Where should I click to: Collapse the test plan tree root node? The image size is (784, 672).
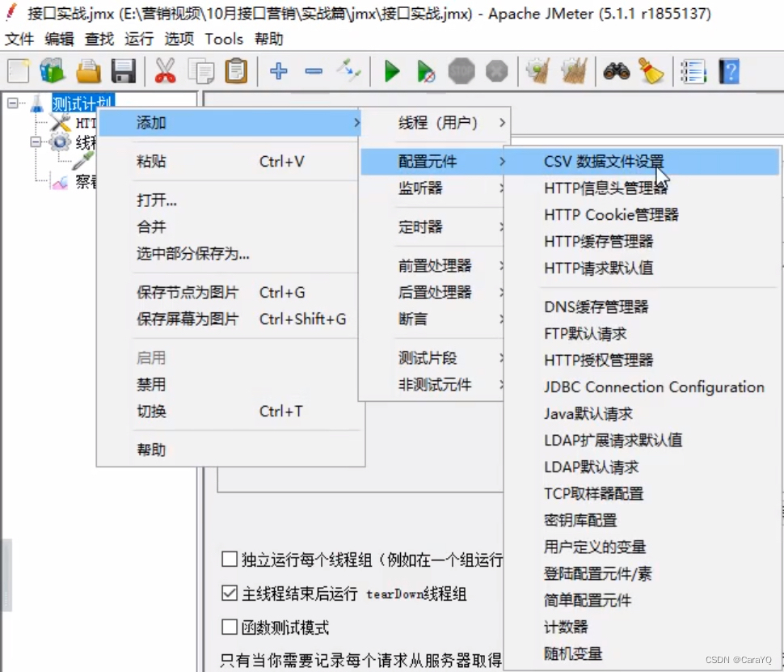click(x=12, y=103)
